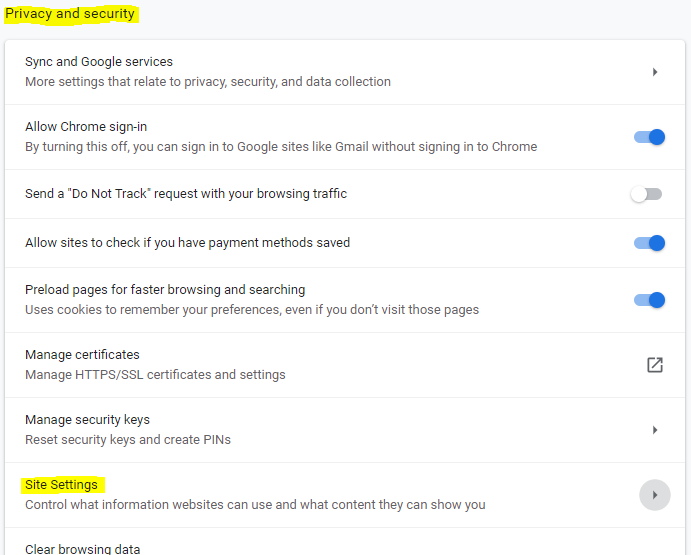Enable the Do Not Track switch
Viewport: 691px width, 555px height.
pos(646,194)
